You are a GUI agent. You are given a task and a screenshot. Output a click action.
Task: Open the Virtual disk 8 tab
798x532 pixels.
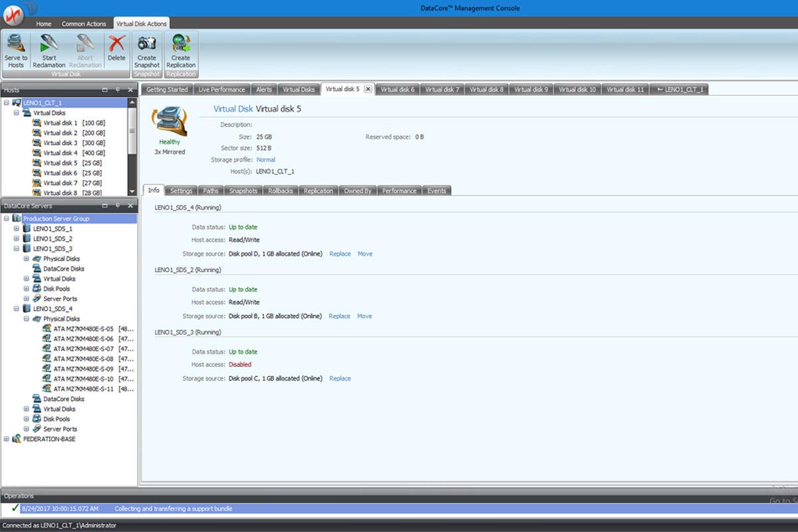(486, 89)
